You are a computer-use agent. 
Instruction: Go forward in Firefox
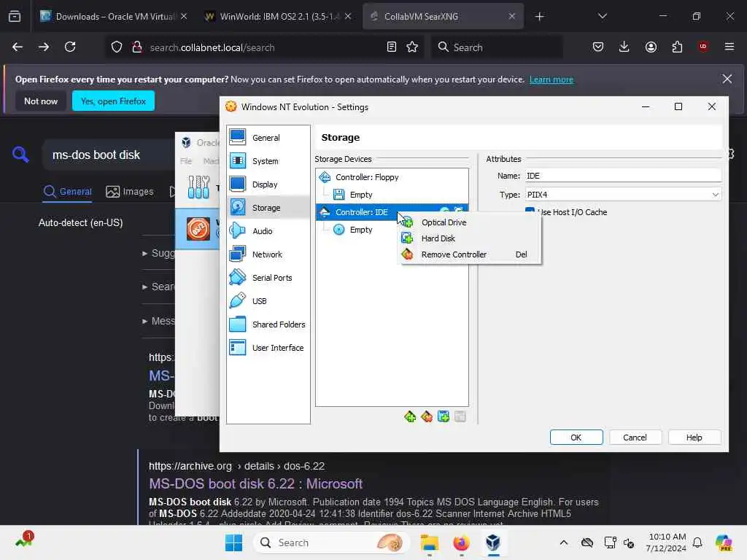coord(44,47)
